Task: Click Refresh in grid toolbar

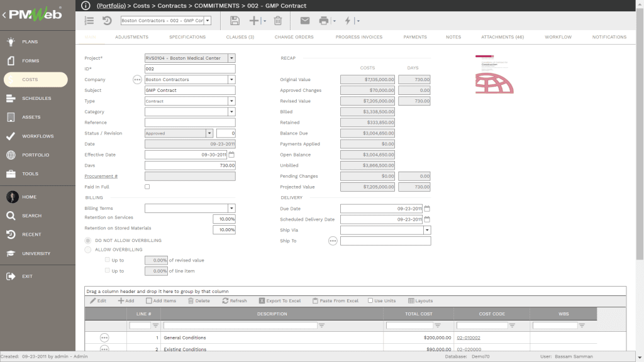Action: (235, 301)
